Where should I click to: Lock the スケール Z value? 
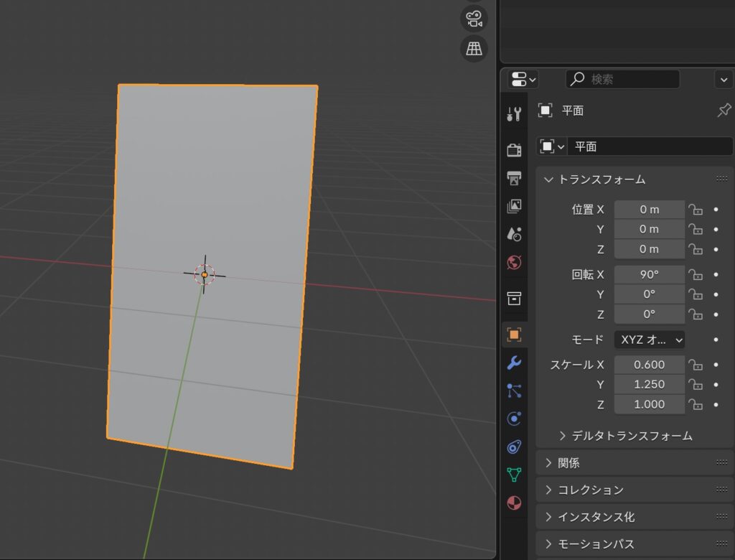coord(695,404)
